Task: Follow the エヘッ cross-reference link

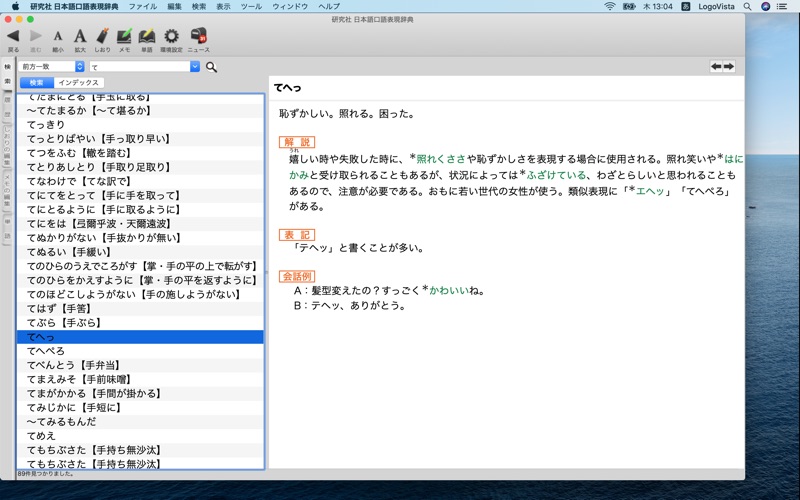Action: (x=650, y=191)
